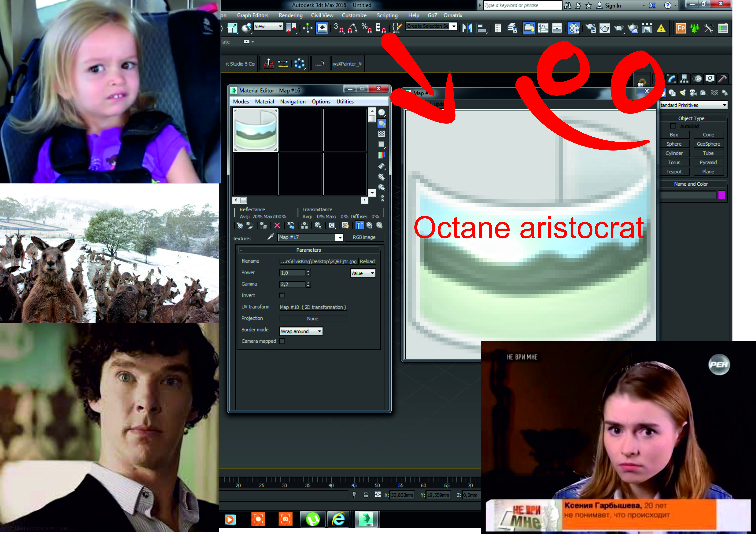The image size is (756, 534).
Task: Click the Teapot primitive button
Action: tap(674, 172)
